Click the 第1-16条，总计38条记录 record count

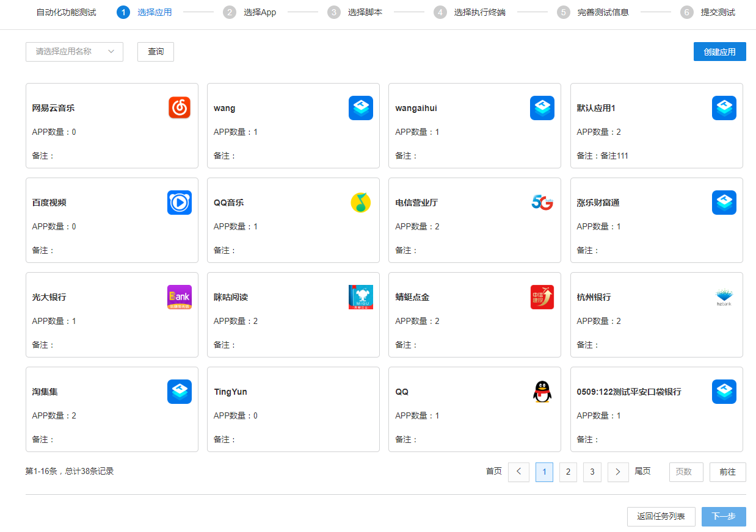70,472
